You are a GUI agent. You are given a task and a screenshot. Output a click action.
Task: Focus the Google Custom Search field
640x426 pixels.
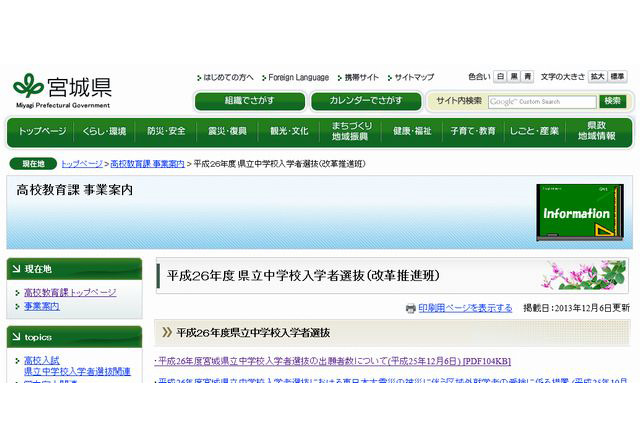[542, 102]
